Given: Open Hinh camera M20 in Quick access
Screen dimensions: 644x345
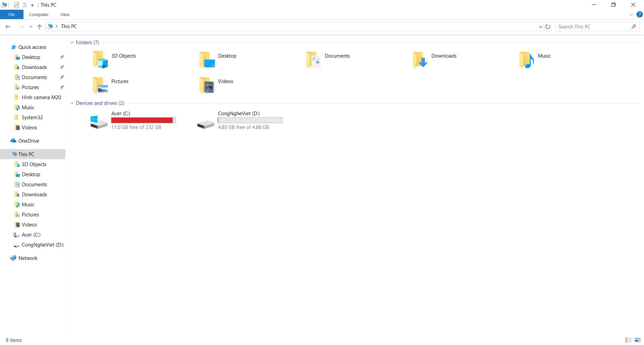Looking at the screenshot, I should 41,97.
